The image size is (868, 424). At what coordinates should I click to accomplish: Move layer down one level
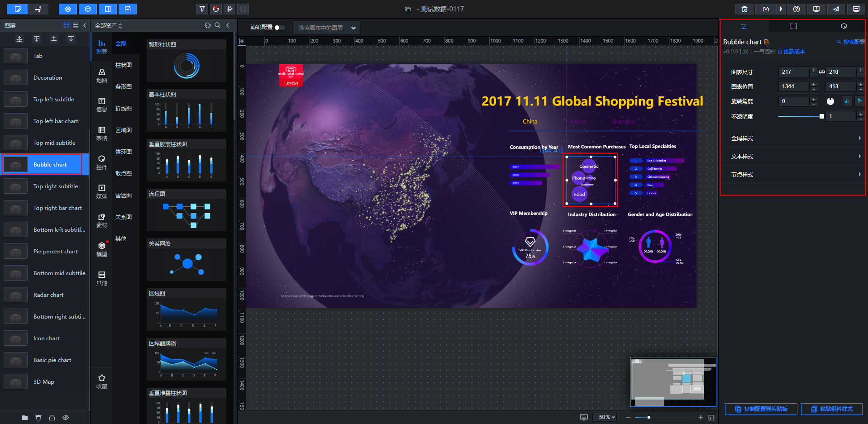[71, 39]
